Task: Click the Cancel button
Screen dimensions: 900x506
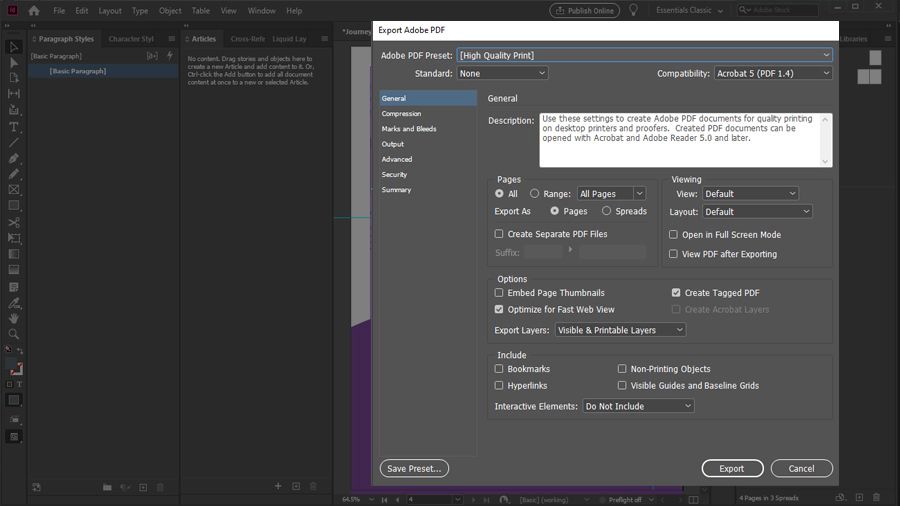Action: pos(801,468)
